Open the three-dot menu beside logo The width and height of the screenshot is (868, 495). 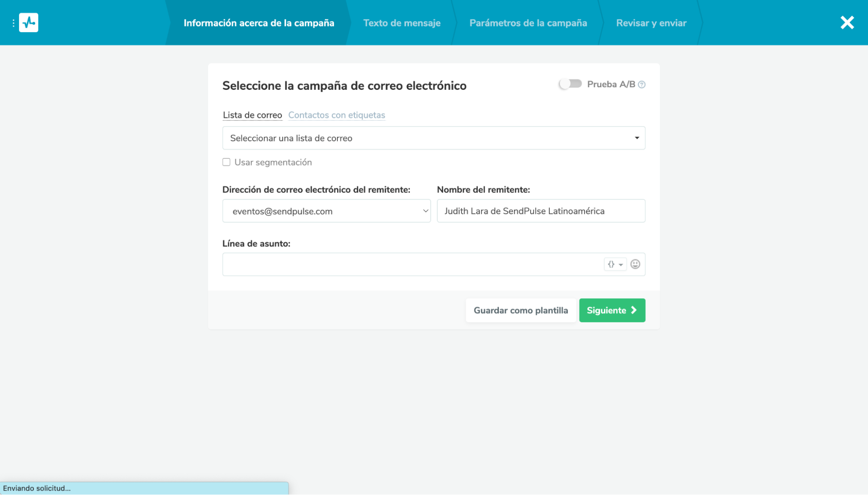coord(13,23)
